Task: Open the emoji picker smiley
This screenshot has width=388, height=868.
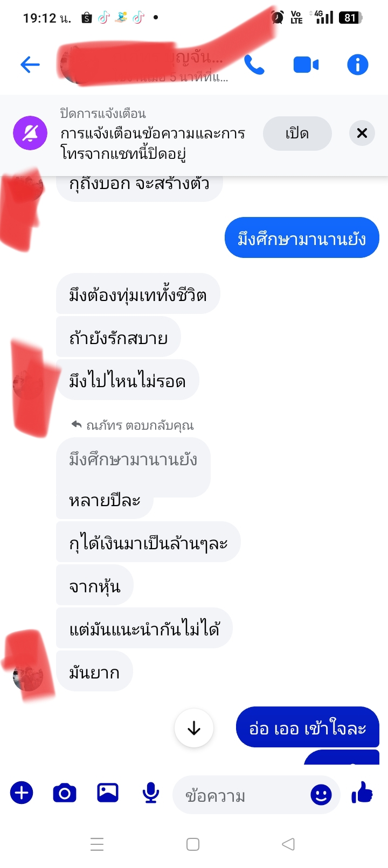Action: (321, 795)
